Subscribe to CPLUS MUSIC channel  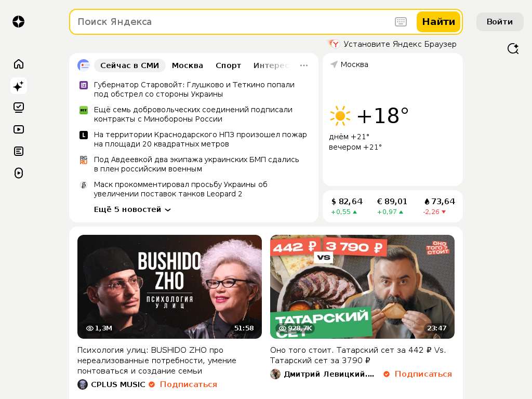(188, 384)
